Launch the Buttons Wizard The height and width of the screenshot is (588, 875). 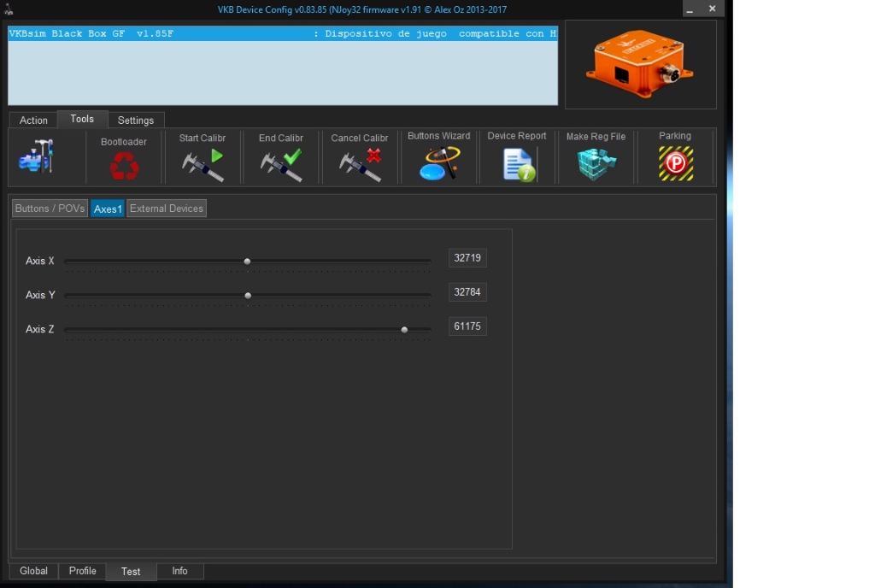coord(439,163)
